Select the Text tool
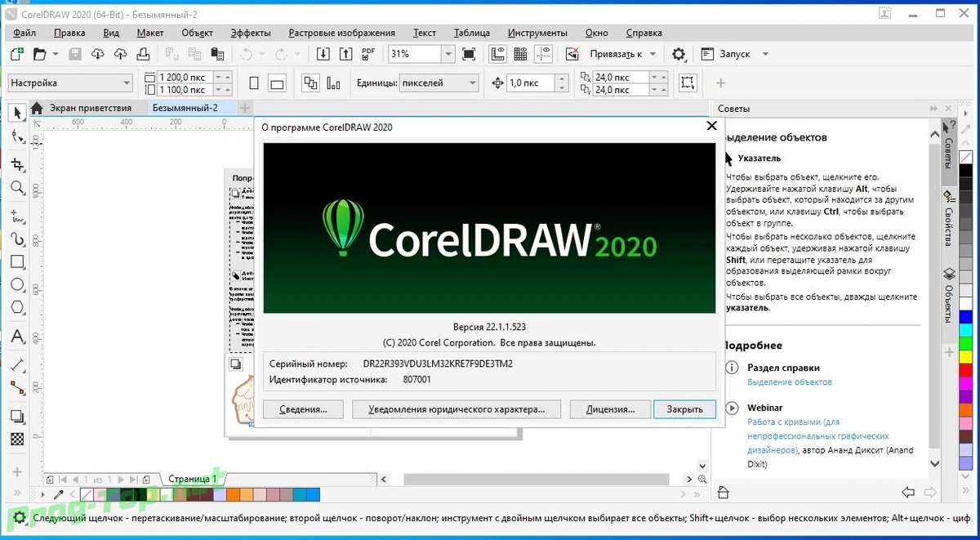 tap(16, 336)
